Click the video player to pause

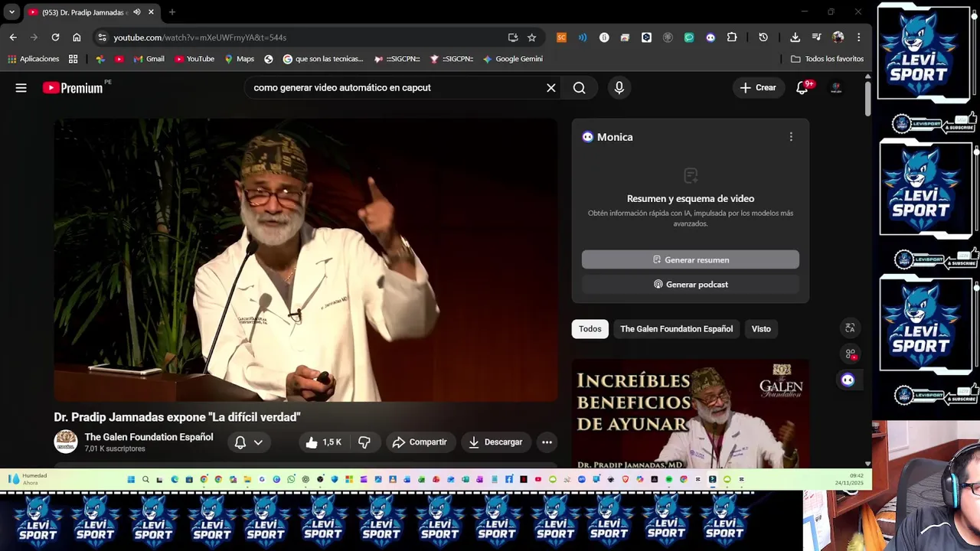305,260
